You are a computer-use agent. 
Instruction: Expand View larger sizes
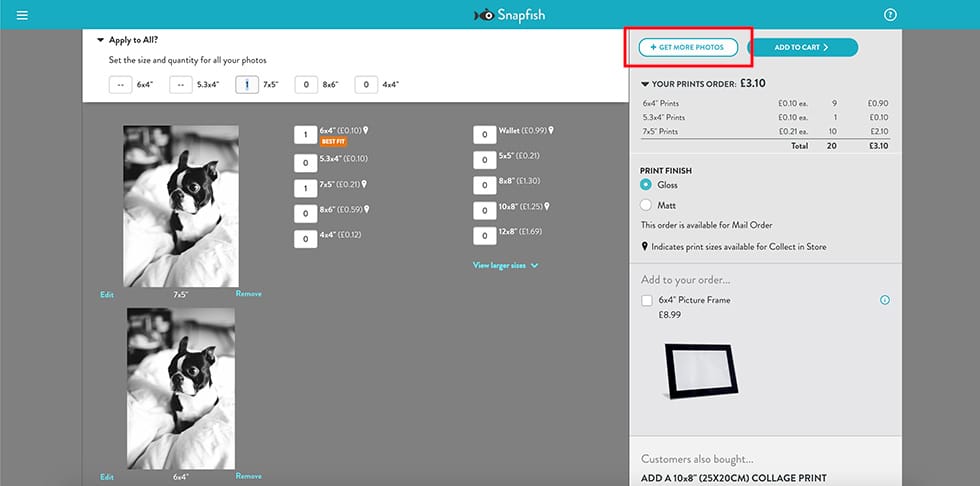click(x=506, y=266)
